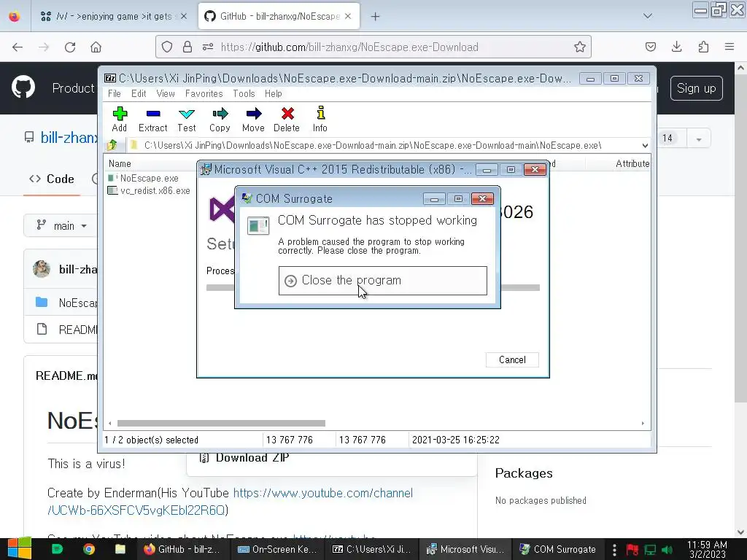Open GitHub Product menu
Screen dimensions: 747x560
pos(73,88)
